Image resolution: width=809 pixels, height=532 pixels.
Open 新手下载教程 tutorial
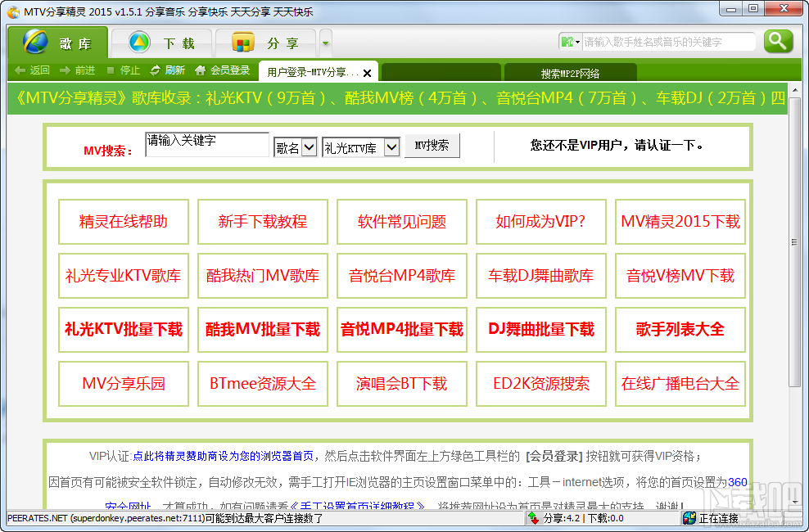pos(263,222)
